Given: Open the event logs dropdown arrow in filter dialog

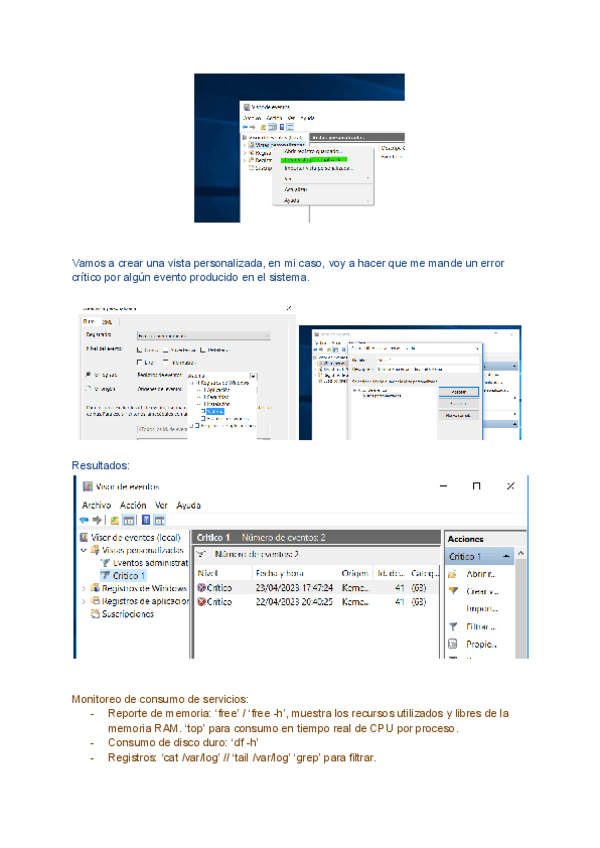Looking at the screenshot, I should [x=253, y=376].
